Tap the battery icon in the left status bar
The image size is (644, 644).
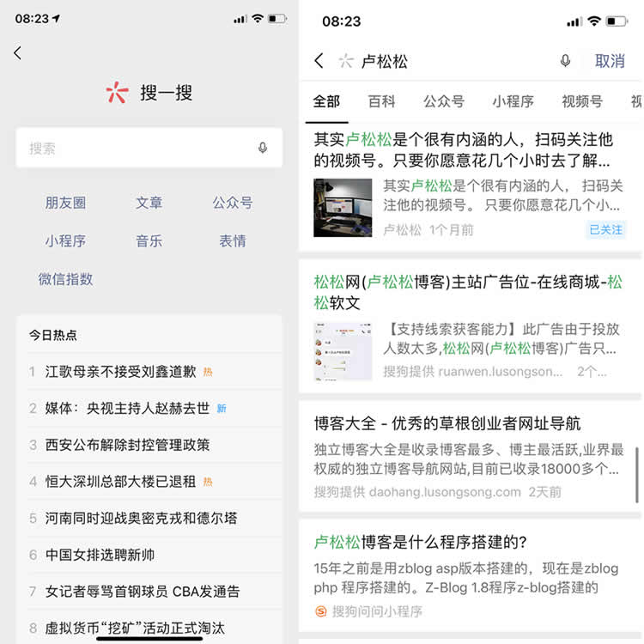tap(277, 19)
